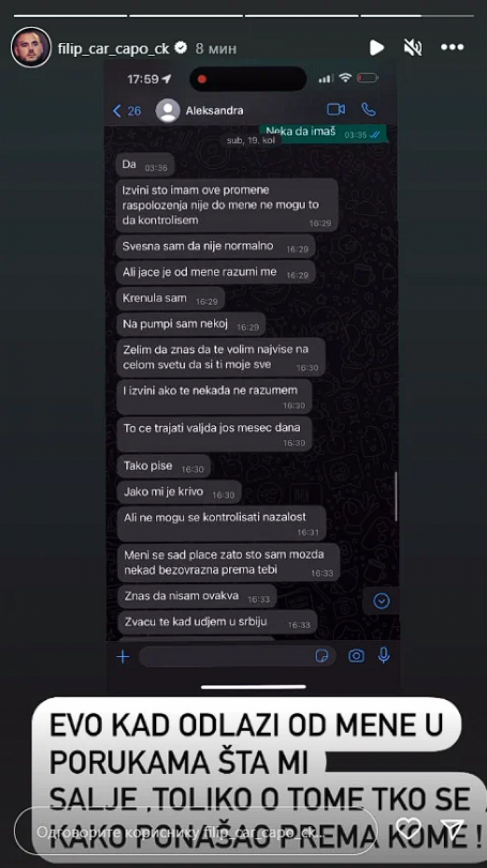This screenshot has width=487, height=868.
Task: Tap the plus attachment icon
Action: 123,656
